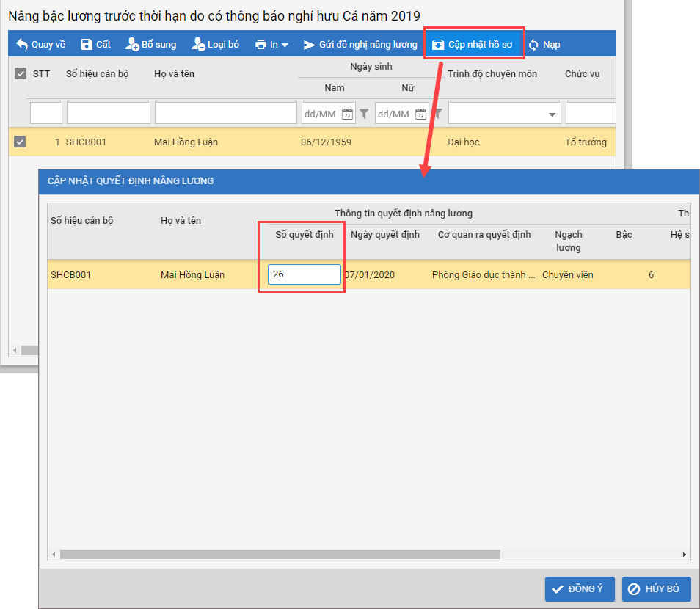
Task: Click the Cất save disk icon
Action: (x=87, y=45)
